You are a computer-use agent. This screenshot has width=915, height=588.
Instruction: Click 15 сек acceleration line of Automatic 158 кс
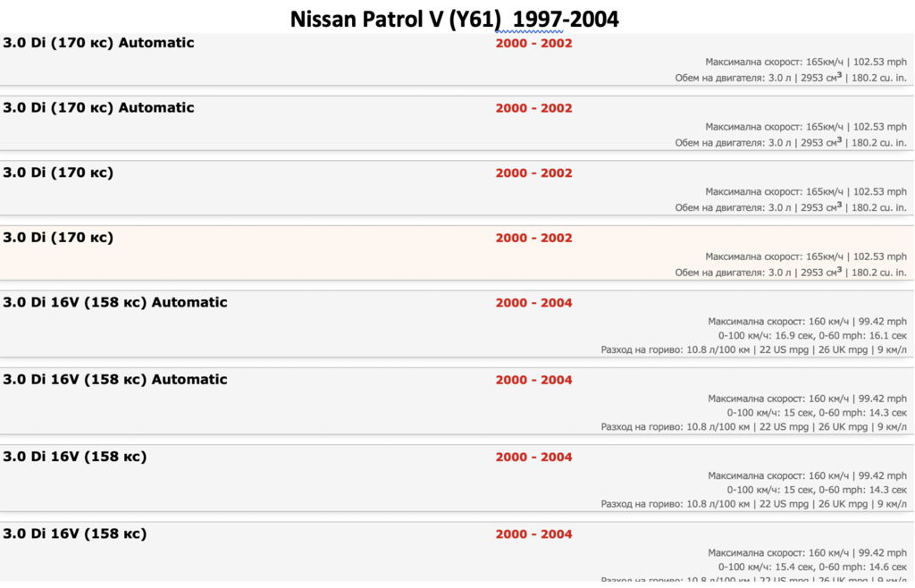click(x=817, y=413)
